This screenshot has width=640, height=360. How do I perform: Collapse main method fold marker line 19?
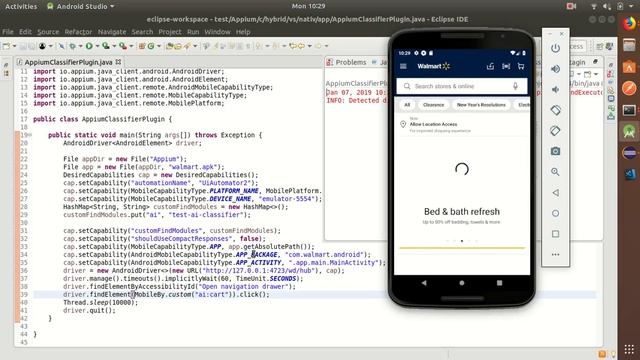30,135
